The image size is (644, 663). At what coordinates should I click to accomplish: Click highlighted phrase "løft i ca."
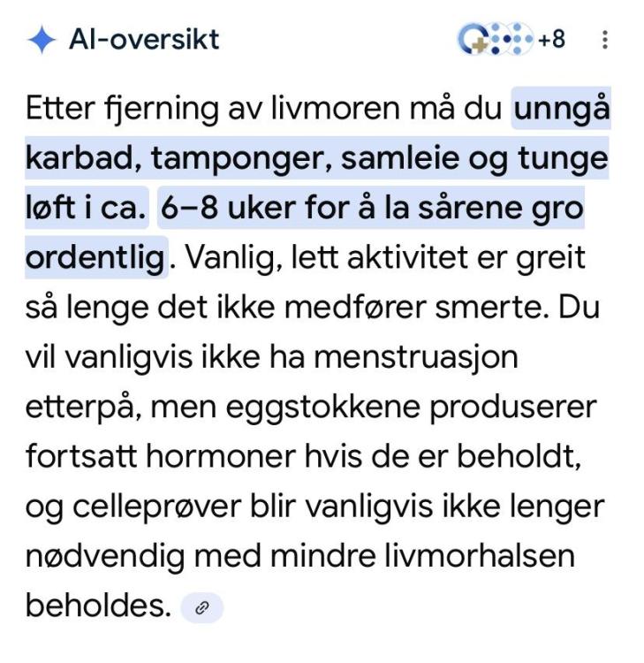click(x=87, y=210)
